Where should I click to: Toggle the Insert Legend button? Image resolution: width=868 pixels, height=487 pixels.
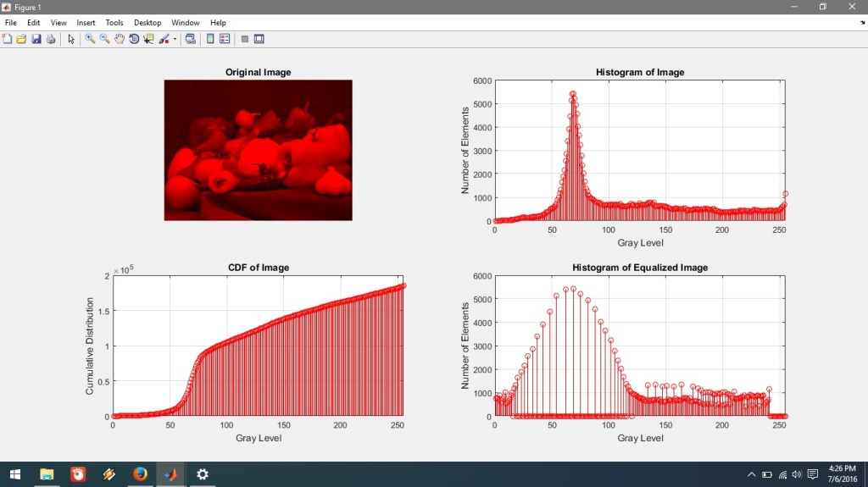pos(225,39)
